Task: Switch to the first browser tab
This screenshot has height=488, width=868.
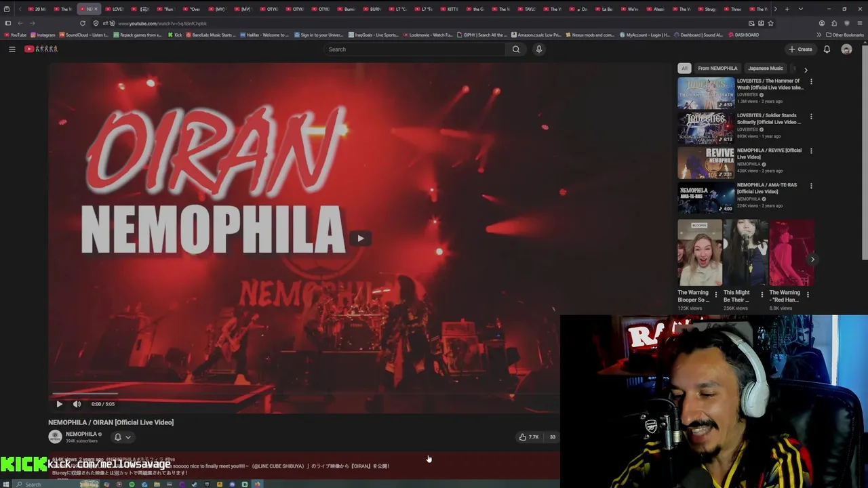Action: pyautogui.click(x=36, y=9)
